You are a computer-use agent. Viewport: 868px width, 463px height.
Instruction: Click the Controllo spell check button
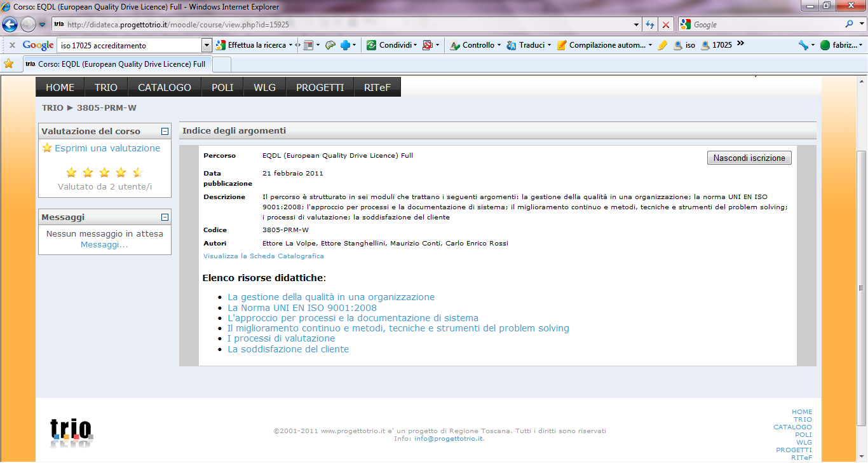471,45
